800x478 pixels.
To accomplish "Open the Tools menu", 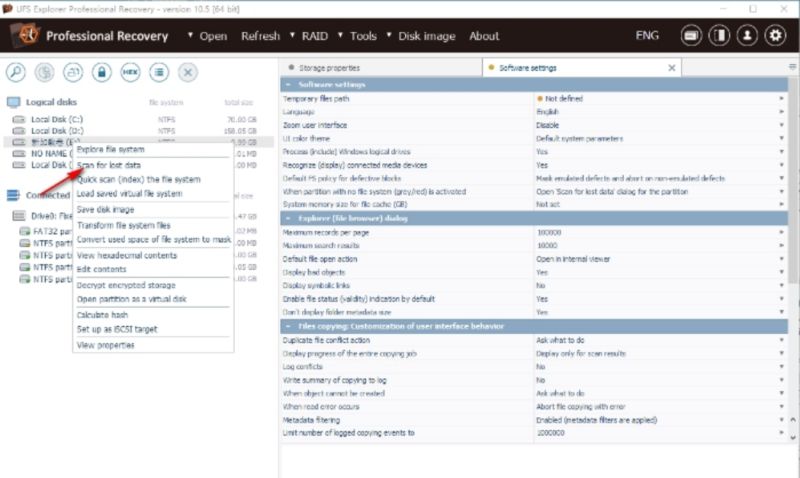I will point(363,36).
